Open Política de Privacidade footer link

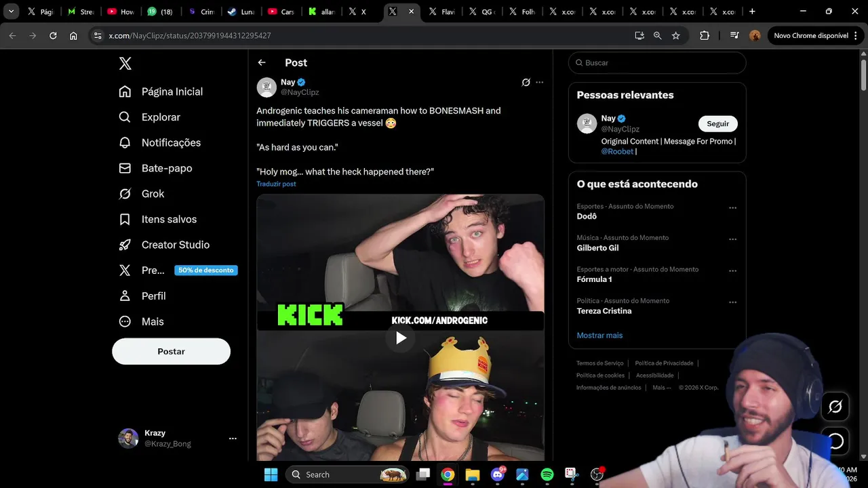(664, 363)
